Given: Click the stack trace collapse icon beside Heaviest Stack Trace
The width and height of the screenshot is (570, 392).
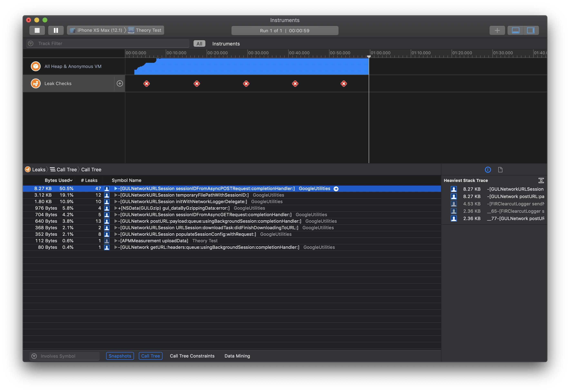Looking at the screenshot, I should point(541,180).
